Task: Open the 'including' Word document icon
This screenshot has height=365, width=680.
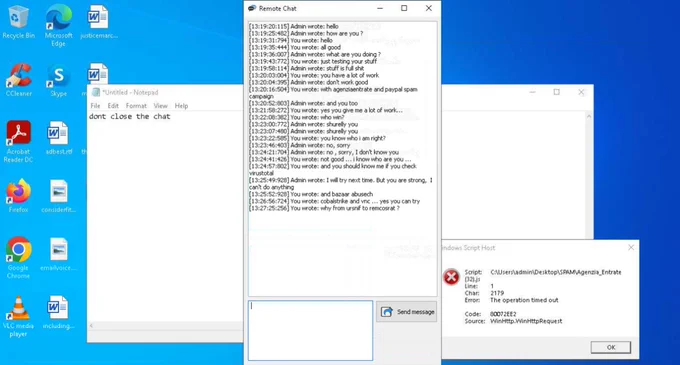Action: point(59,312)
